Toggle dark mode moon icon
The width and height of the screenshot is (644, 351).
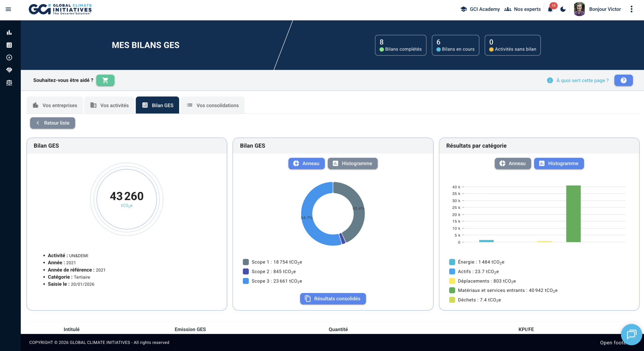click(x=563, y=9)
